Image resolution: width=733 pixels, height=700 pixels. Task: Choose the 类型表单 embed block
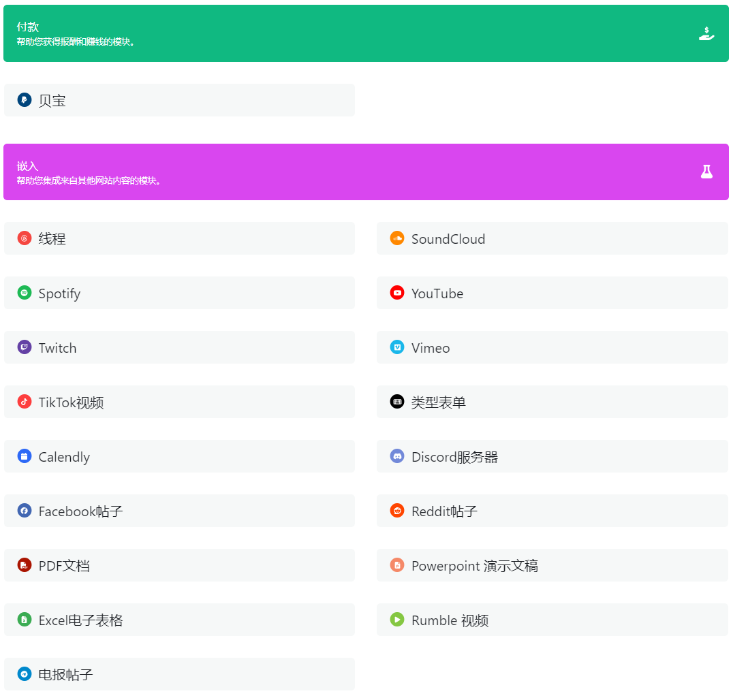pyautogui.click(x=552, y=402)
